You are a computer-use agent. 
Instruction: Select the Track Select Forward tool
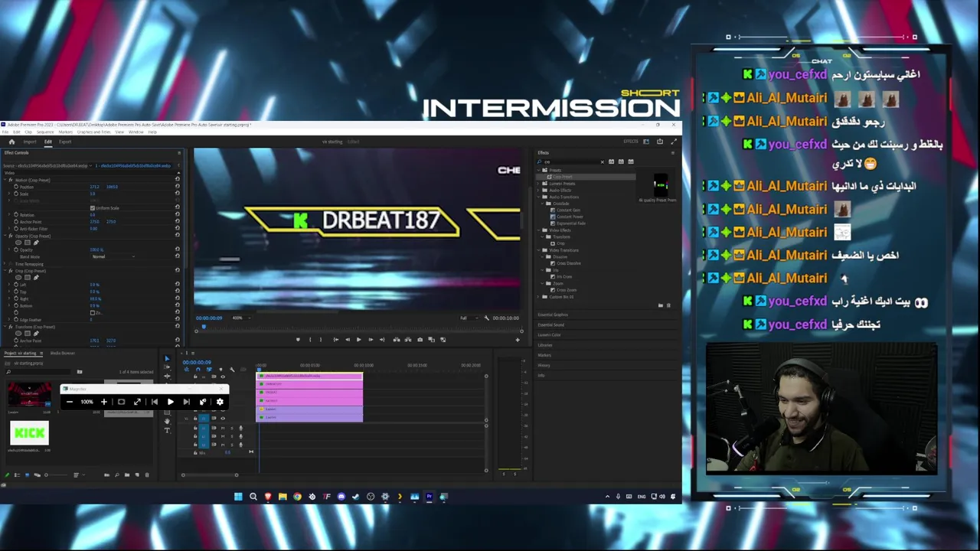click(167, 367)
